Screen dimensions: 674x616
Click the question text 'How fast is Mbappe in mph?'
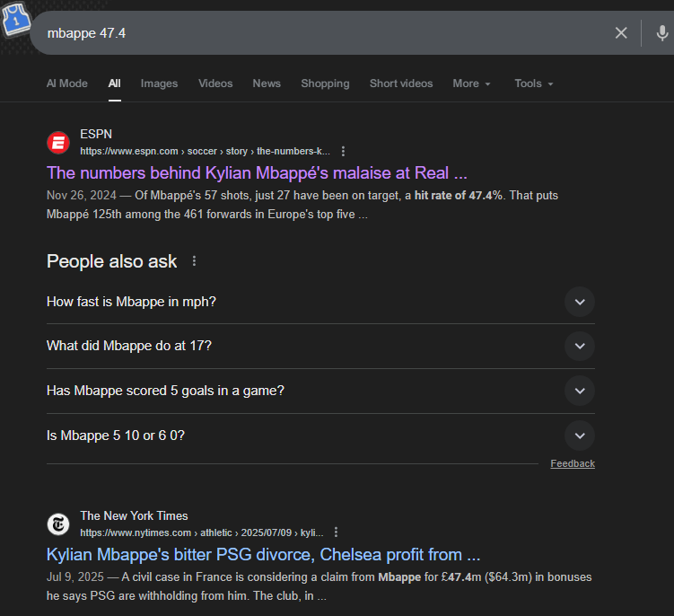[x=131, y=302]
